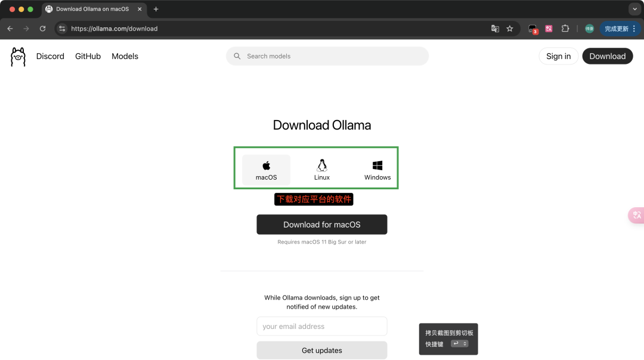The height and width of the screenshot is (360, 644).
Task: Click the 拷贝截图到剪切板 text
Action: [x=450, y=333]
